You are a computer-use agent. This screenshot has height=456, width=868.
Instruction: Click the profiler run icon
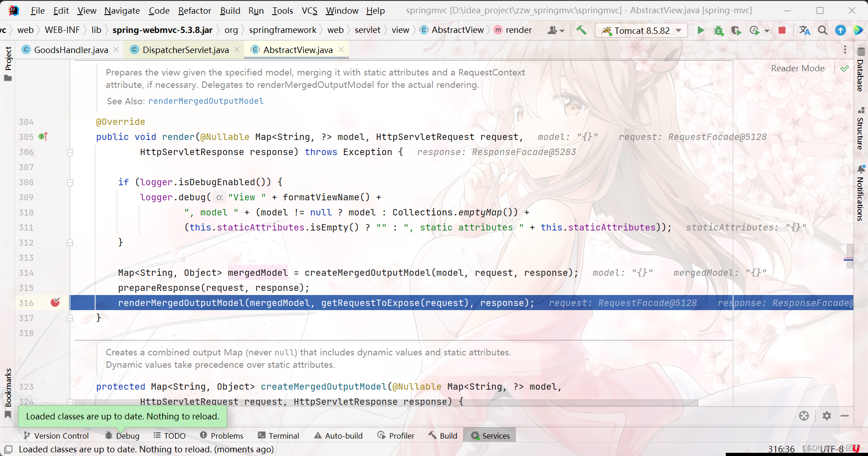pyautogui.click(x=755, y=30)
